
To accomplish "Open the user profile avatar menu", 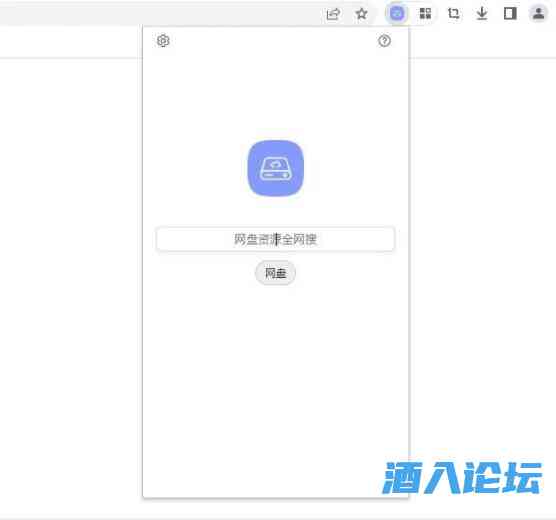I will click(x=538, y=13).
